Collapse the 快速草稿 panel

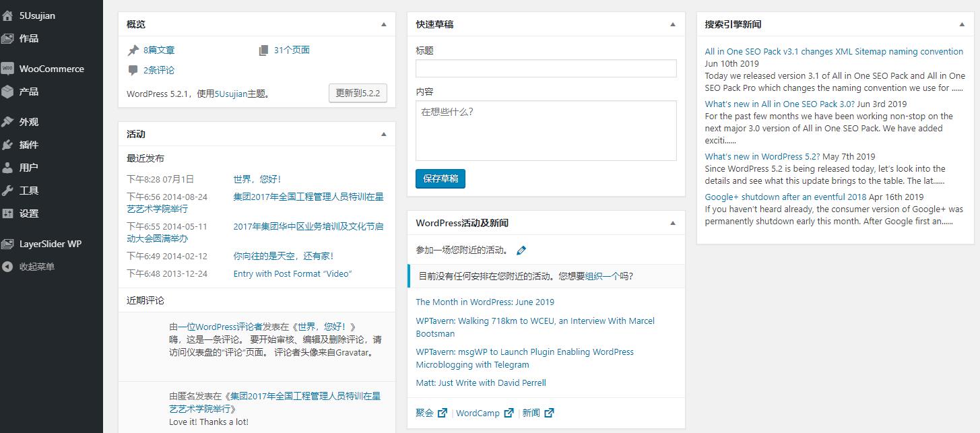[x=672, y=24]
